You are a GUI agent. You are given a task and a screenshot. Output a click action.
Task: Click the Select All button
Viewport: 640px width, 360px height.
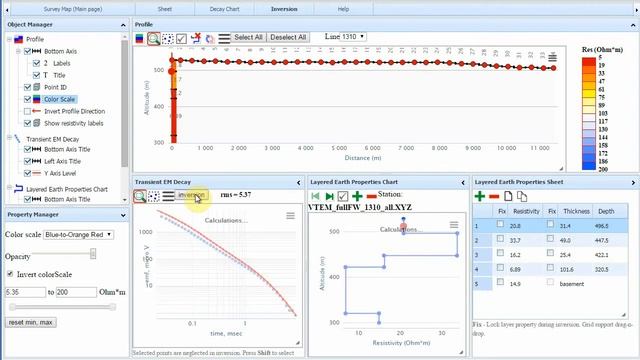(248, 37)
